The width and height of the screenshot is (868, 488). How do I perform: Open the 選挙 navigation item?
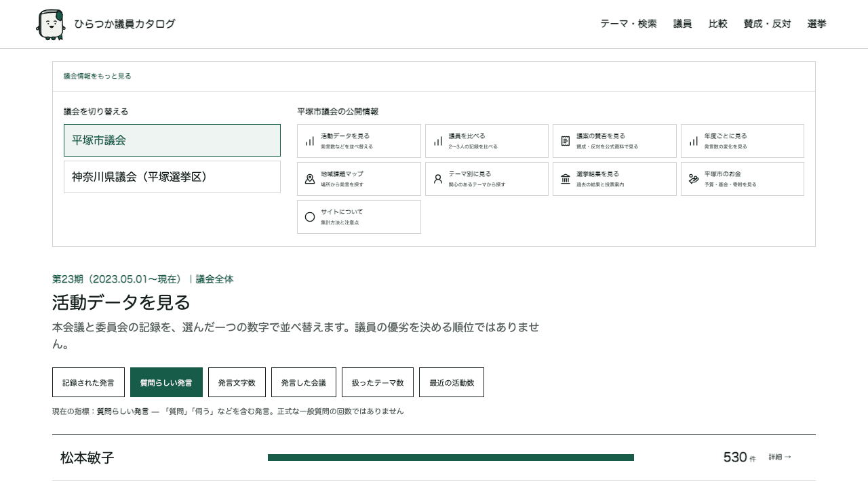click(x=817, y=24)
